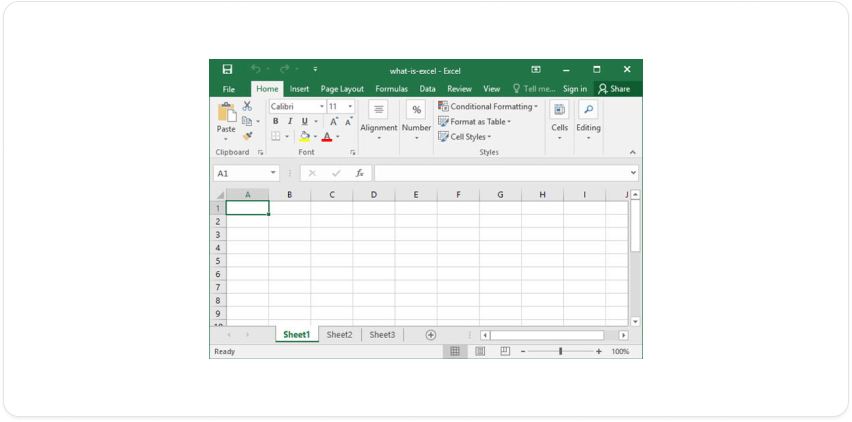Open the Formulas tab
852x422 pixels.
(392, 89)
